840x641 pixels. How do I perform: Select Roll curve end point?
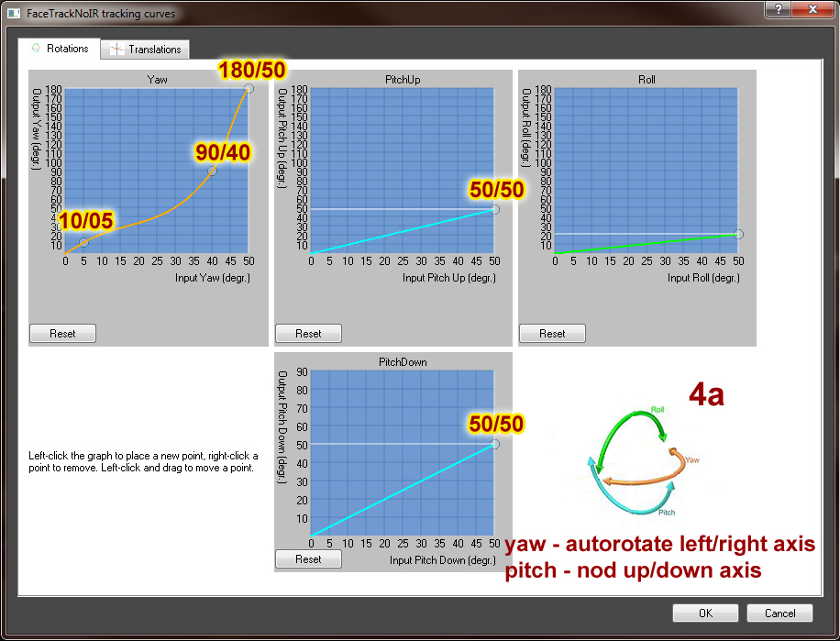(739, 234)
